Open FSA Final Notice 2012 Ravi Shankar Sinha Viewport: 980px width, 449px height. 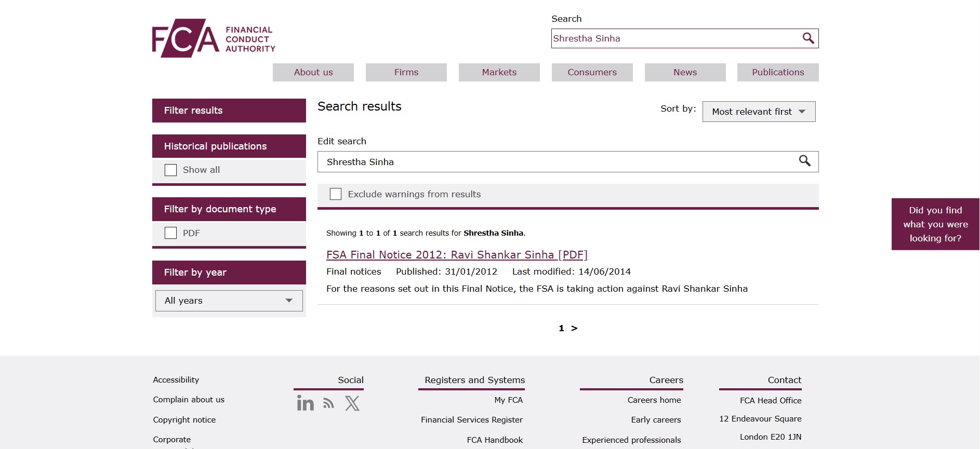coord(456,255)
